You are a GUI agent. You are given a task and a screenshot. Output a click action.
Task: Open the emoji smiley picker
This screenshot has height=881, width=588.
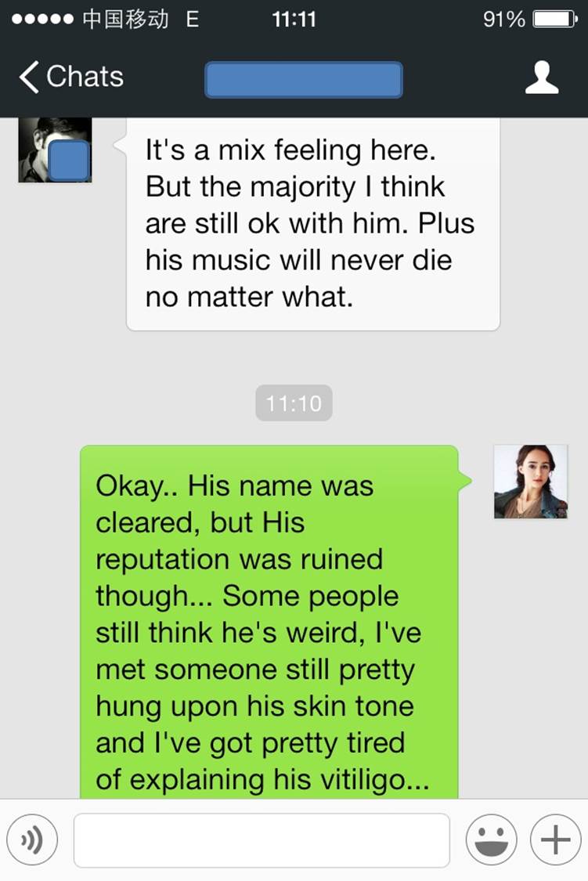click(x=491, y=840)
